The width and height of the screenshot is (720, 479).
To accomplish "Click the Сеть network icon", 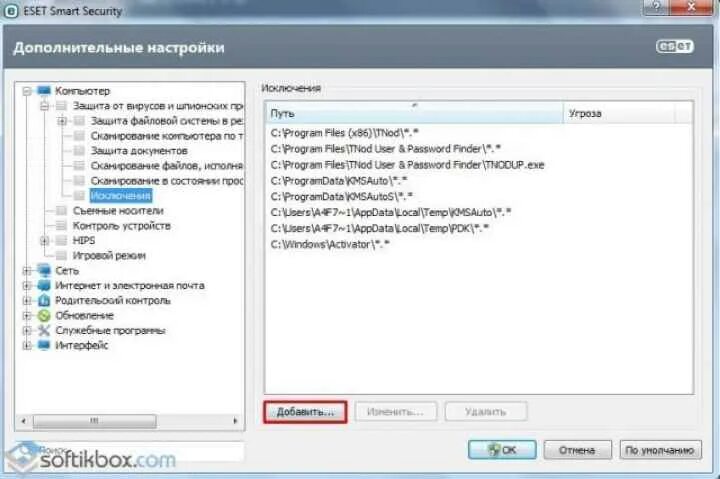I will pyautogui.click(x=44, y=270).
